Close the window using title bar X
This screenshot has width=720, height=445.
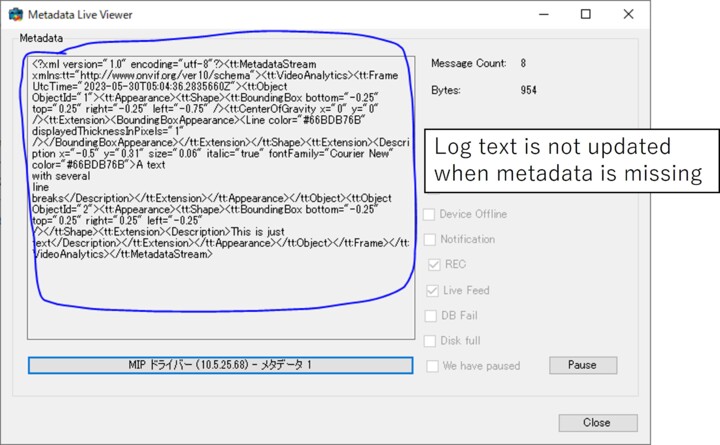(x=629, y=15)
